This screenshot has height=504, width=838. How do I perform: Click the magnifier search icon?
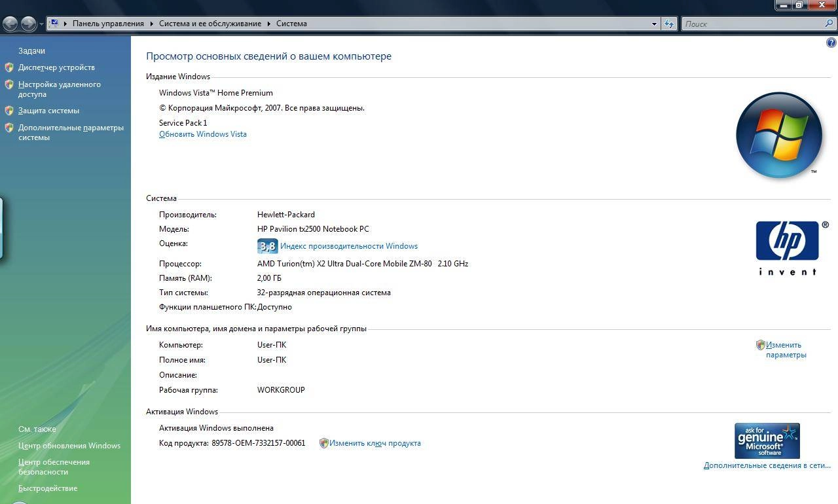[x=829, y=24]
